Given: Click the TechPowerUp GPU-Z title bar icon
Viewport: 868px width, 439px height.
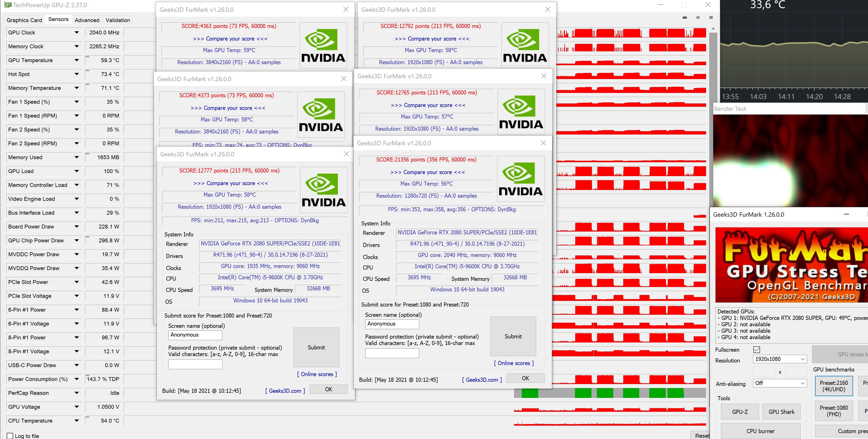Looking at the screenshot, I should 7,5.
